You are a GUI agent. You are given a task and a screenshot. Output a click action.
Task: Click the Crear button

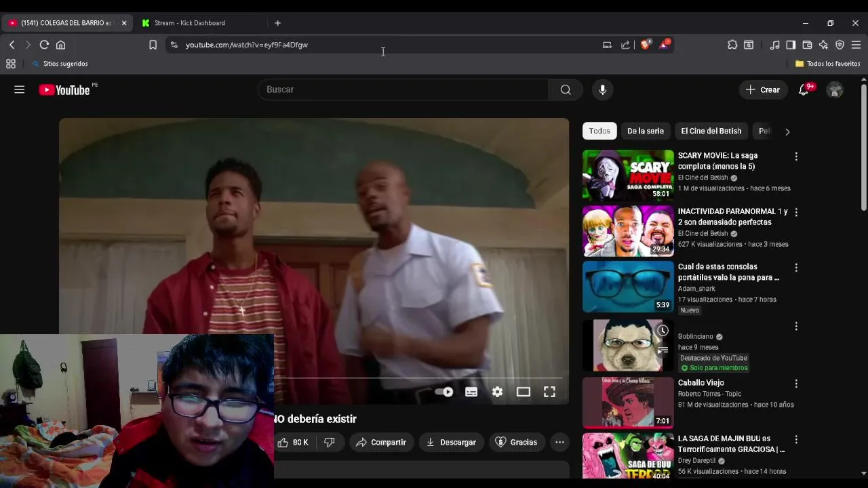tap(763, 89)
